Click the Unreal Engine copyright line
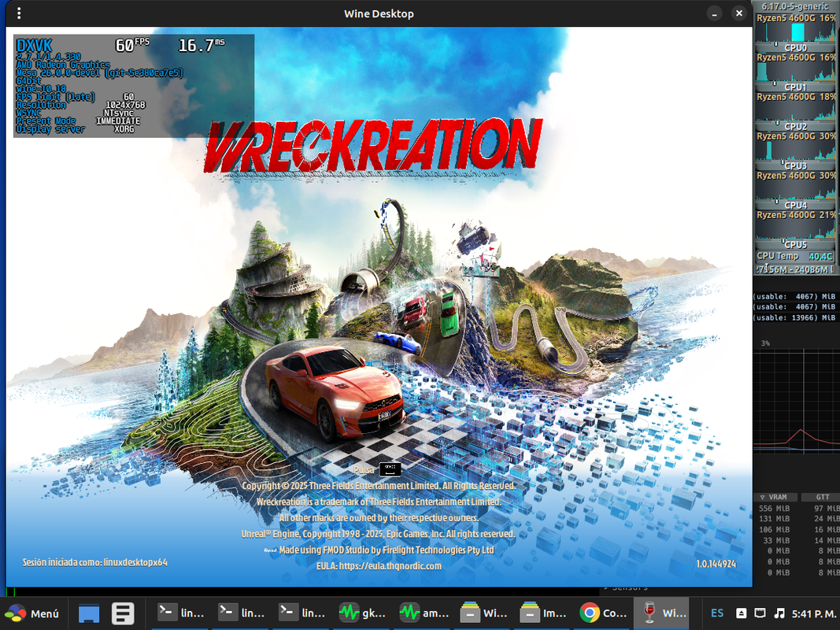 pos(378,534)
